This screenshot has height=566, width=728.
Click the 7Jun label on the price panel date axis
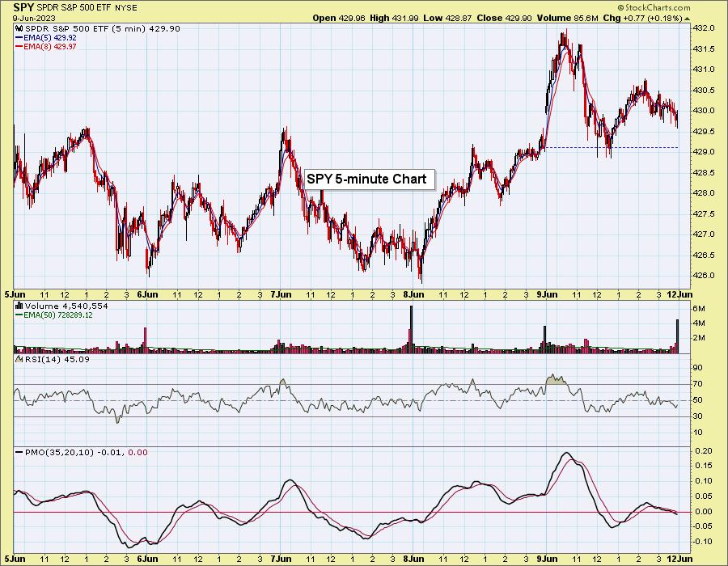(x=281, y=294)
